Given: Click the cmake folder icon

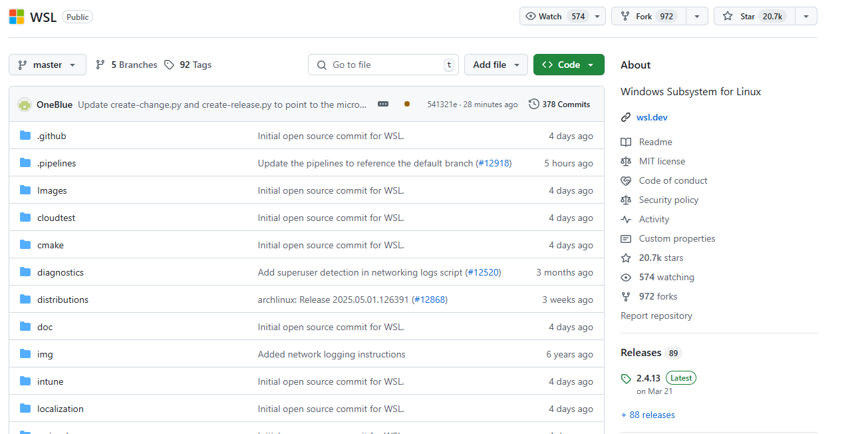Looking at the screenshot, I should (x=25, y=245).
